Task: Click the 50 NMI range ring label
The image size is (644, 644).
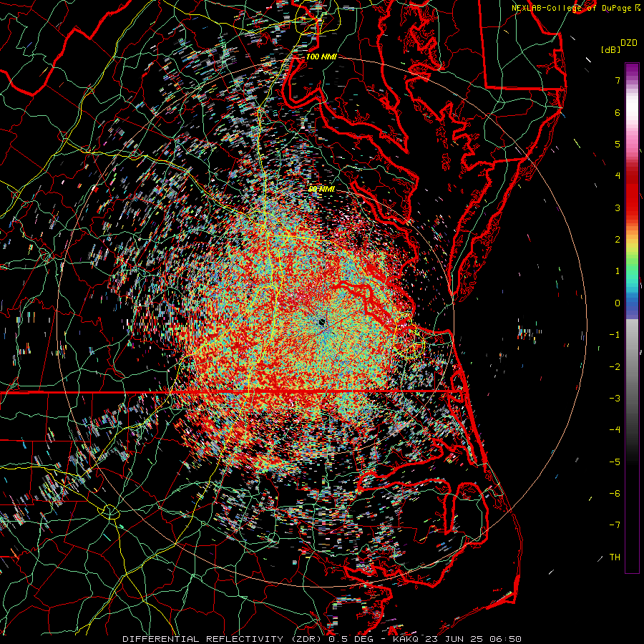Action: (321, 190)
